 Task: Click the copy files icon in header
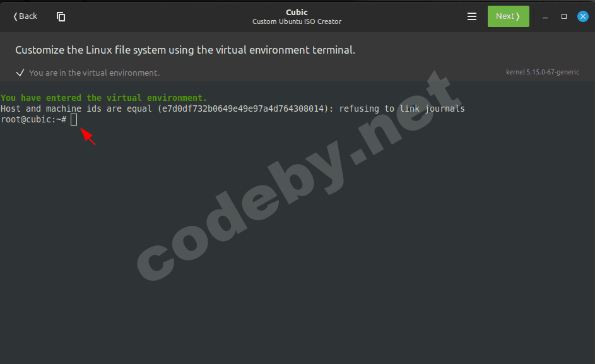pyautogui.click(x=61, y=16)
